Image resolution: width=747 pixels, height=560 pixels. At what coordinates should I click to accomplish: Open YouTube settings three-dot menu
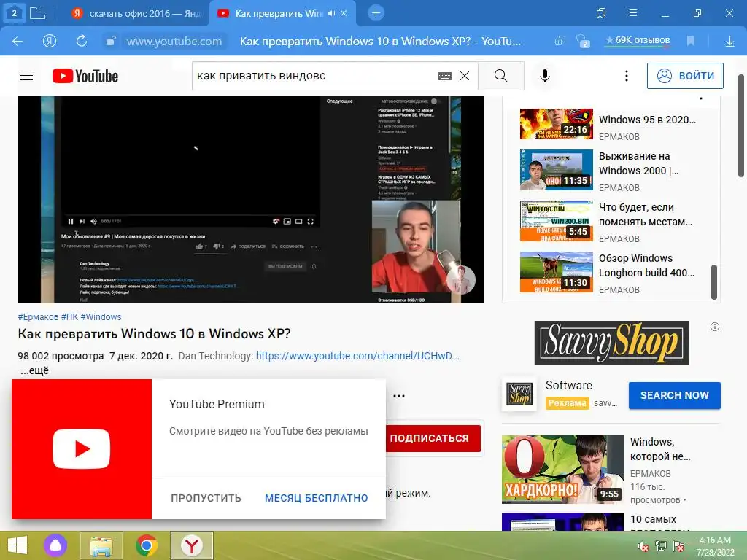[627, 76]
